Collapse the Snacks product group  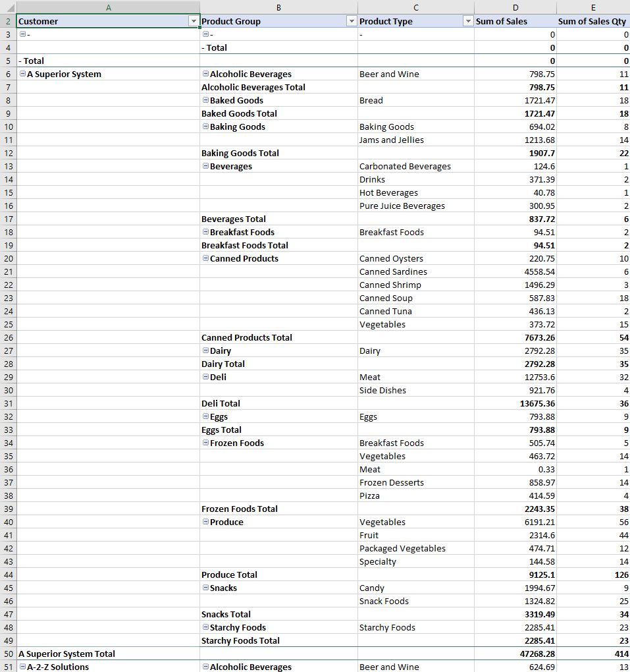(x=205, y=588)
